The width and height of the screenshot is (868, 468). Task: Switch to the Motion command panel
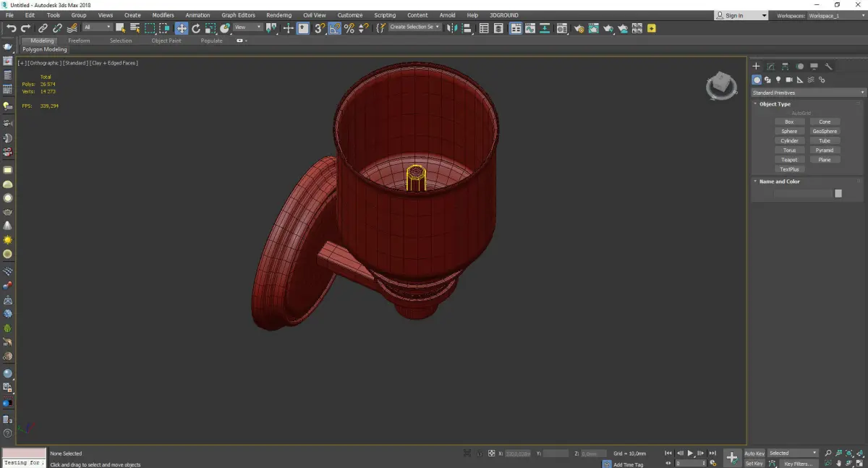(799, 67)
